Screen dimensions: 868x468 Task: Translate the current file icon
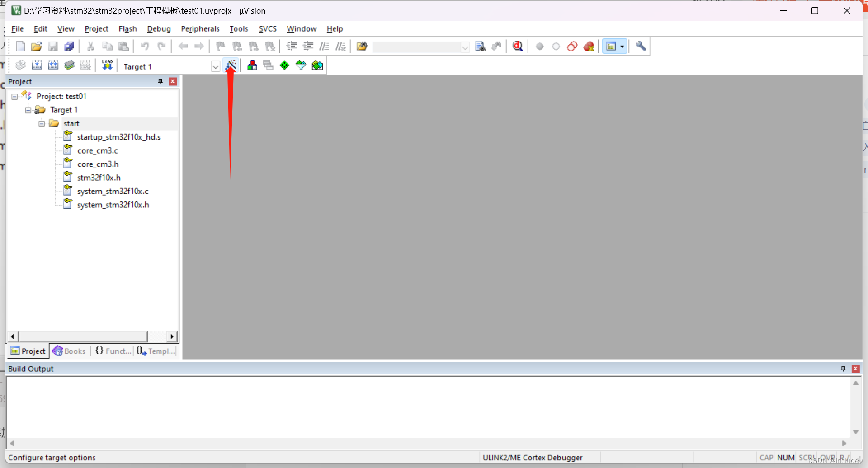(20, 66)
